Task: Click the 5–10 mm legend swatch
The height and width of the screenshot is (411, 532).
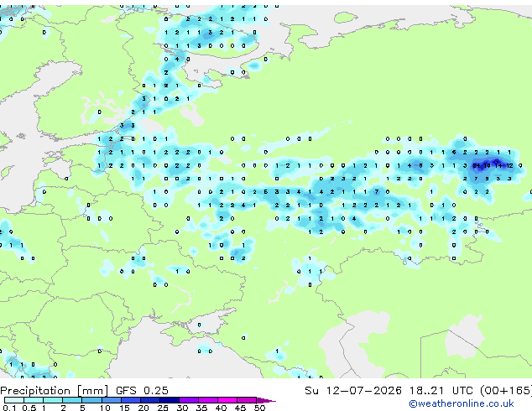Action: click(x=91, y=400)
